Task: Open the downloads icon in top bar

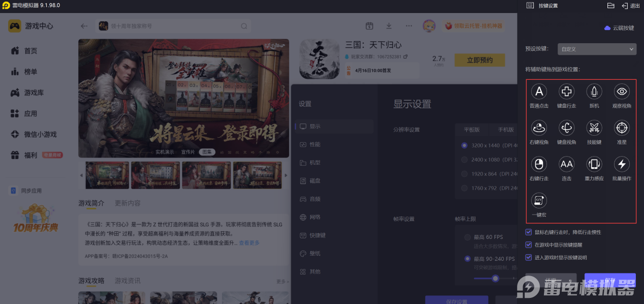Action: [x=389, y=26]
